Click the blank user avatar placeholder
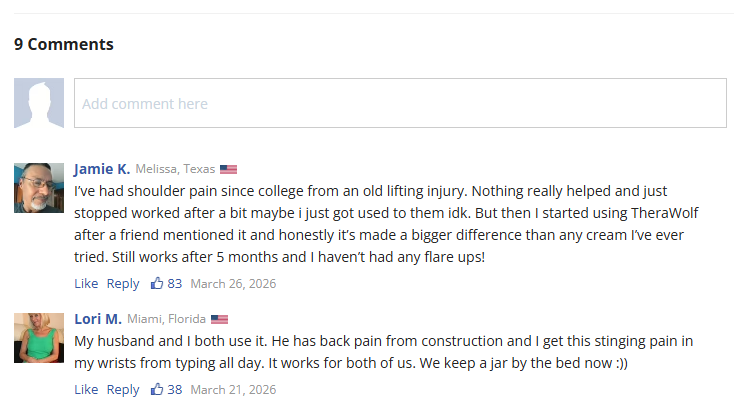The height and width of the screenshot is (404, 752). [x=39, y=103]
